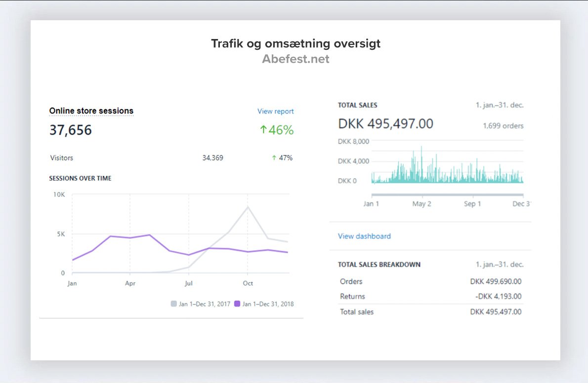
Task: Click the green up arrow beside 46%
Action: [x=263, y=130]
